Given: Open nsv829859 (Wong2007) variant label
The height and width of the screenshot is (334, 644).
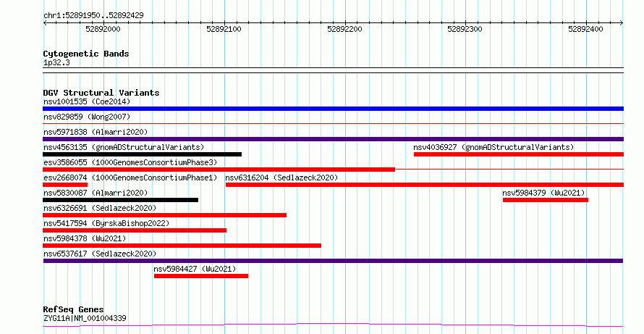Looking at the screenshot, I should [87, 117].
